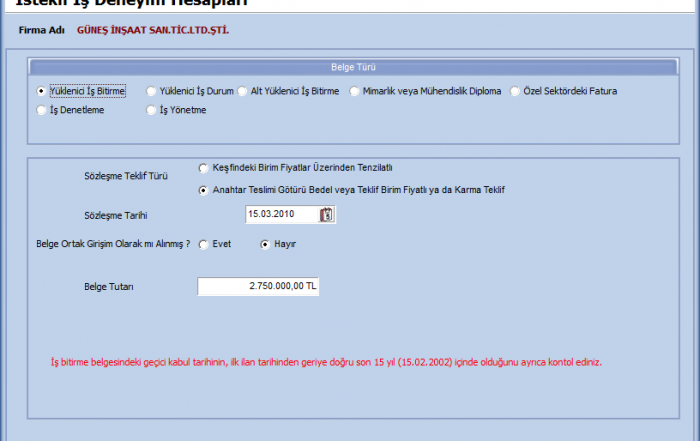Choose Anahtar Teslimi Götürü Bedel option
This screenshot has height=441, width=700.
pos(204,189)
